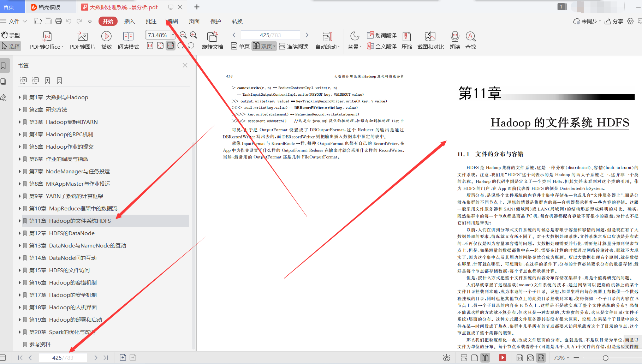The height and width of the screenshot is (364, 642).
Task: Click the redo arrow icon
Action: click(x=79, y=21)
